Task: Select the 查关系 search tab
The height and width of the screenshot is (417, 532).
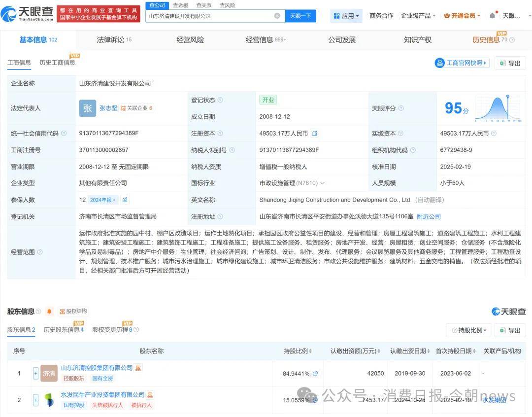Action: point(204,5)
